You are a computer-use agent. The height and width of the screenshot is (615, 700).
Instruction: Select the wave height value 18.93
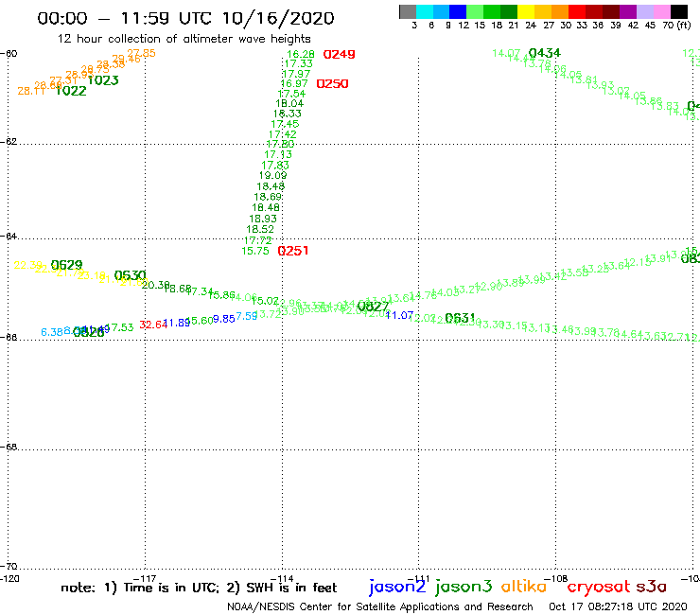(x=263, y=219)
